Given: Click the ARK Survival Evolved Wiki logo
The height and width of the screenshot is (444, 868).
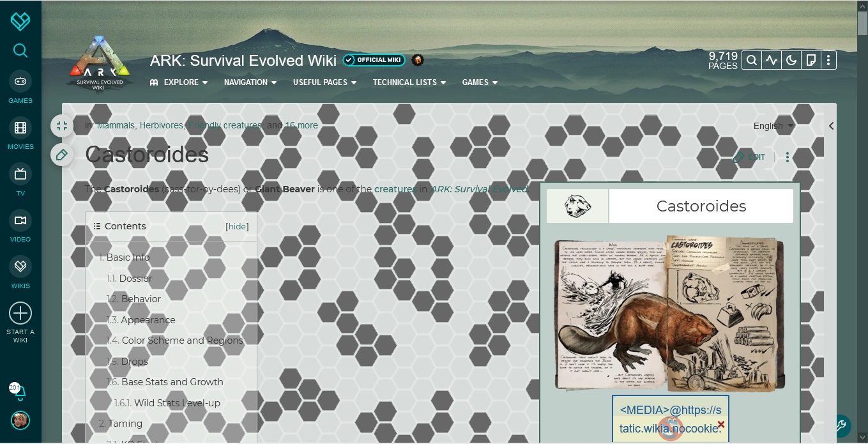Looking at the screenshot, I should 99,64.
